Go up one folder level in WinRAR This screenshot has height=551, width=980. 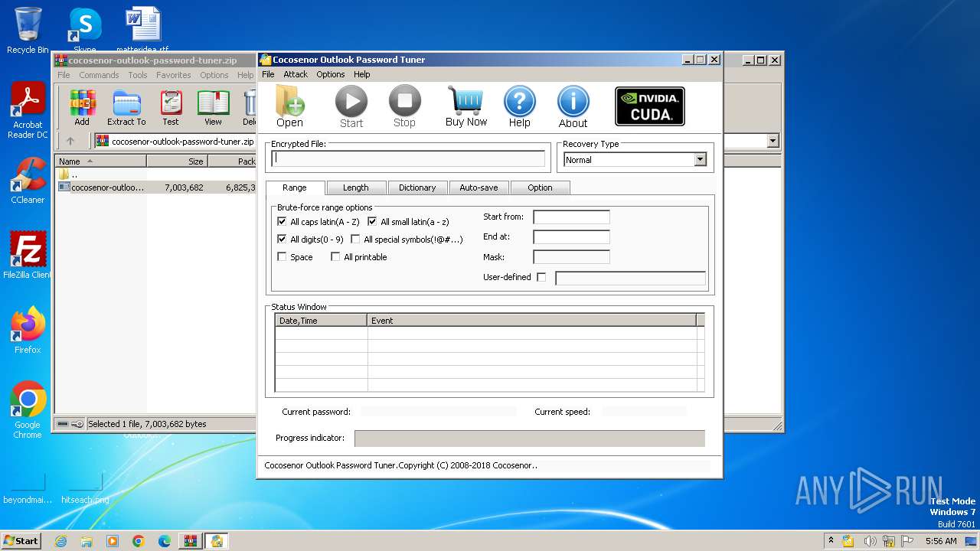tap(70, 141)
